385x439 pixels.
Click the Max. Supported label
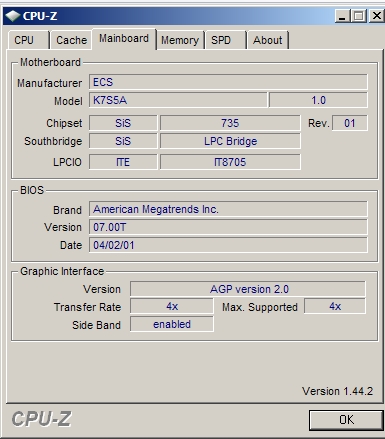coord(260,307)
